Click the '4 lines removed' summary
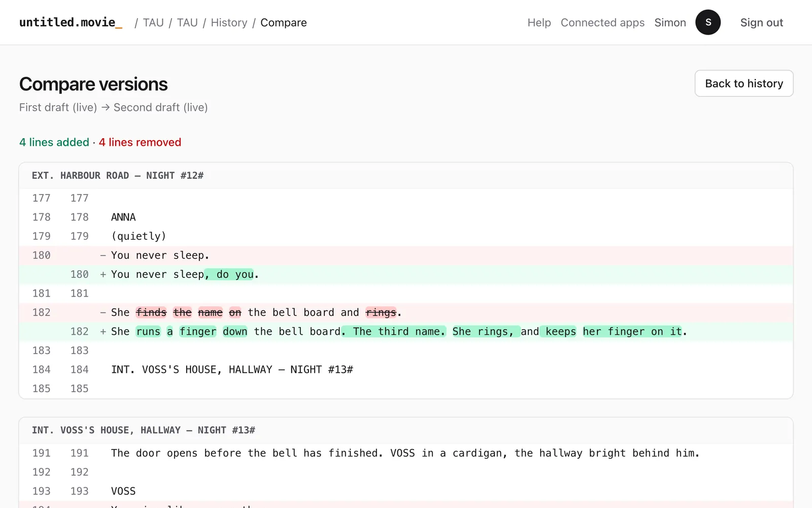Viewport: 812px width, 508px height. pyautogui.click(x=140, y=142)
